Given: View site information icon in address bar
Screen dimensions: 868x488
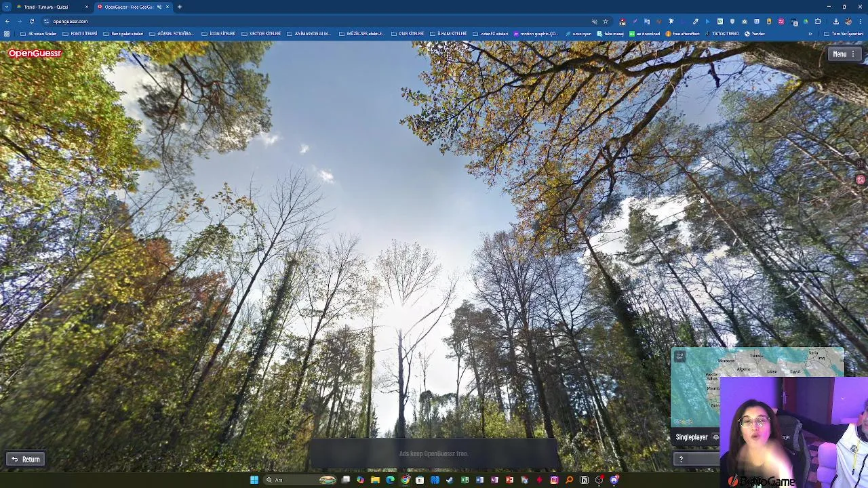Looking at the screenshot, I should tap(46, 21).
